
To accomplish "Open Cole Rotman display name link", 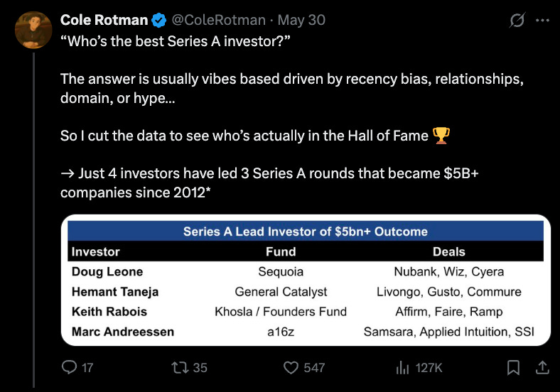I will pyautogui.click(x=104, y=20).
